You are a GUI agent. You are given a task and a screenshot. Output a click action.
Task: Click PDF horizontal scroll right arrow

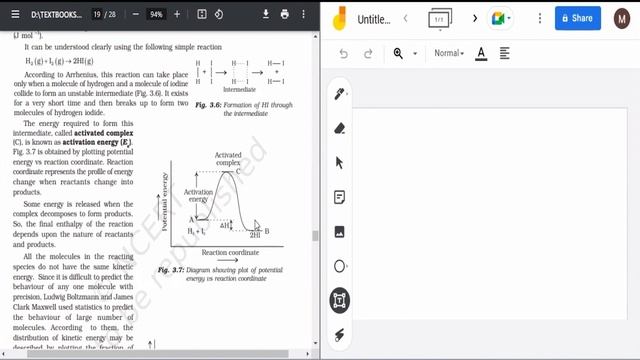(x=307, y=354)
